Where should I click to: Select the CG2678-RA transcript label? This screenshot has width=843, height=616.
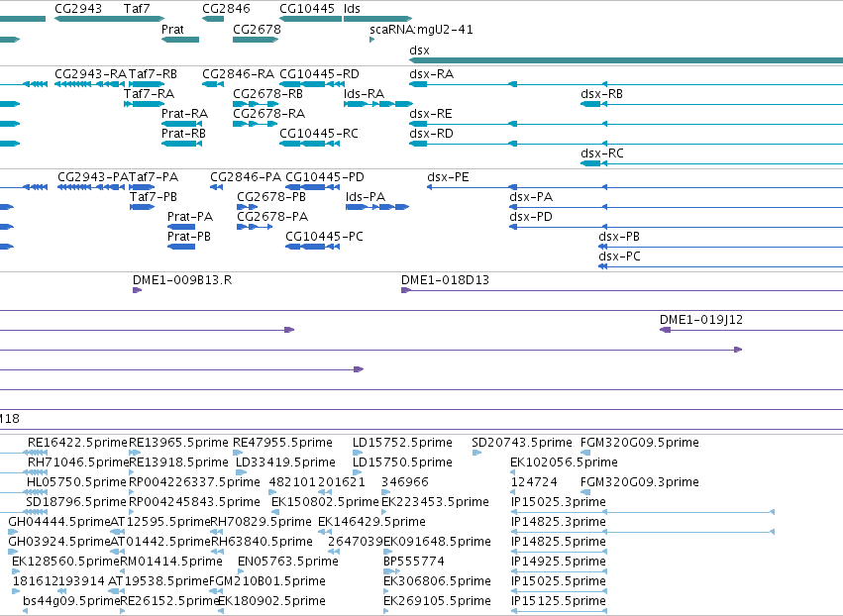pos(268,114)
